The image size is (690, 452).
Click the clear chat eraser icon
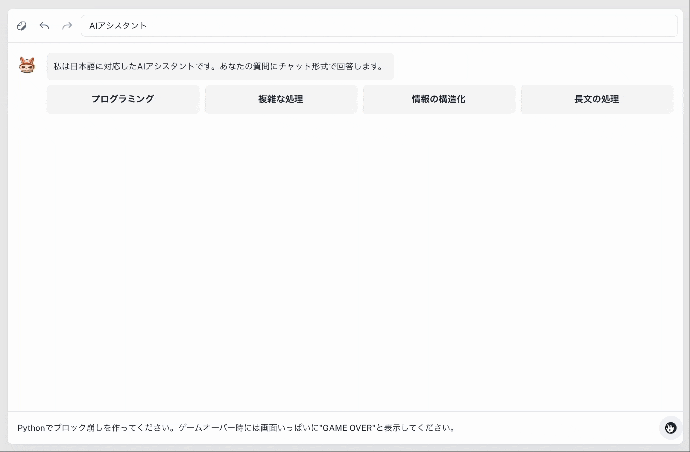tap(22, 26)
